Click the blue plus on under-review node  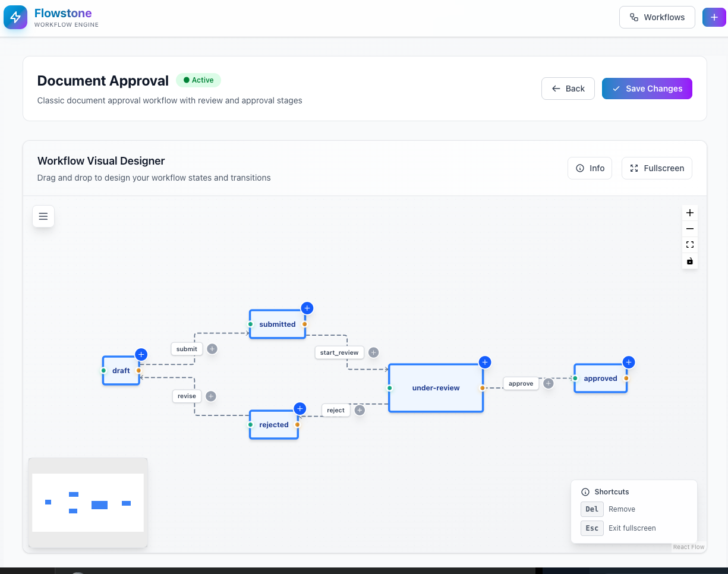pos(484,362)
